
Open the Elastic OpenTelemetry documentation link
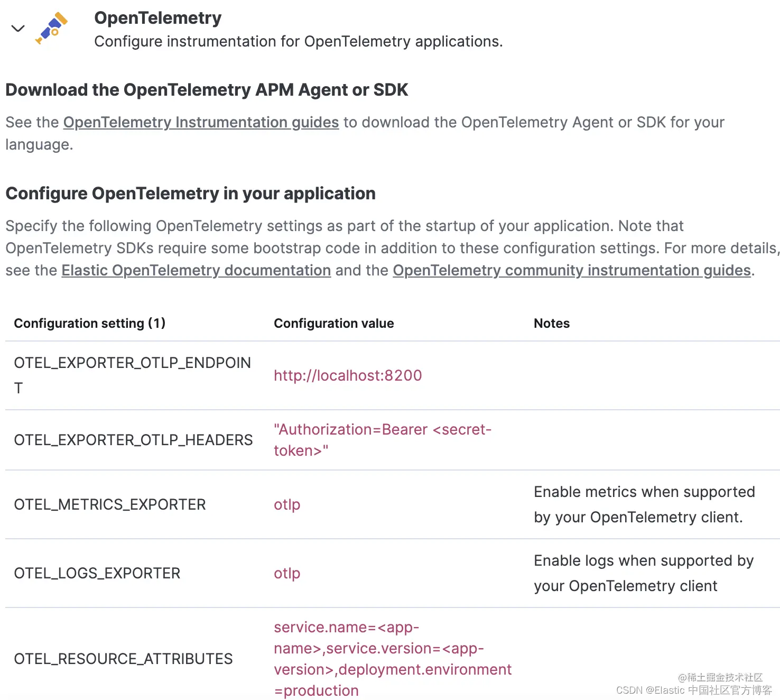(x=196, y=271)
